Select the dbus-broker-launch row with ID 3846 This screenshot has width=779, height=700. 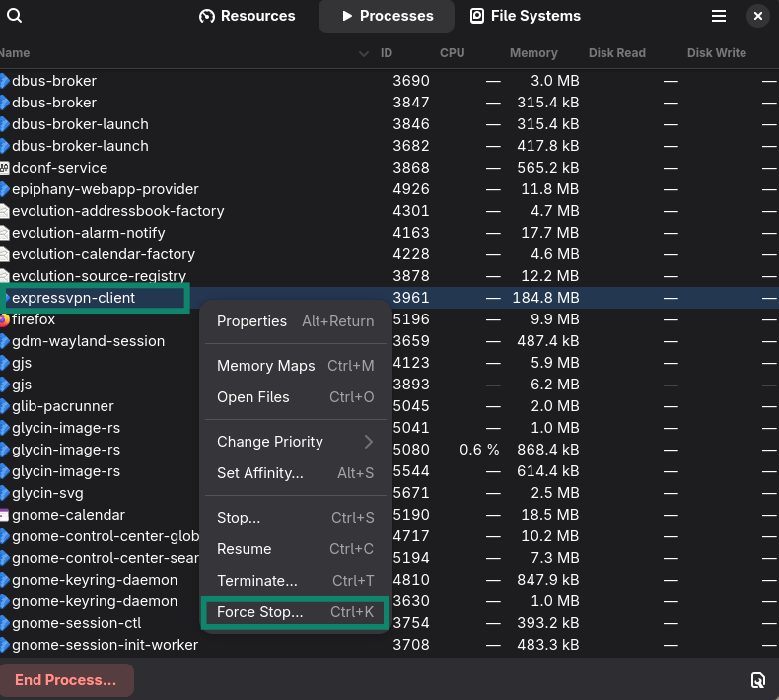click(389, 124)
